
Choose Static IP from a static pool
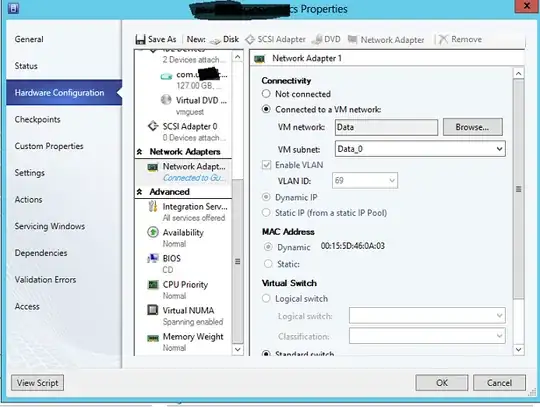(266, 213)
